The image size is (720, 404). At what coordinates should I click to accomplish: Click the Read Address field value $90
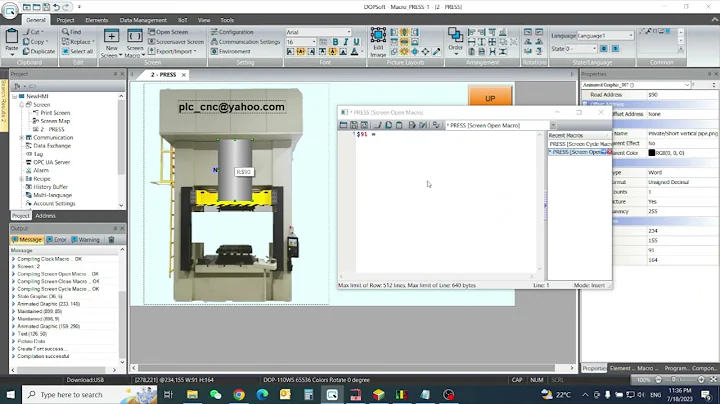click(682, 95)
